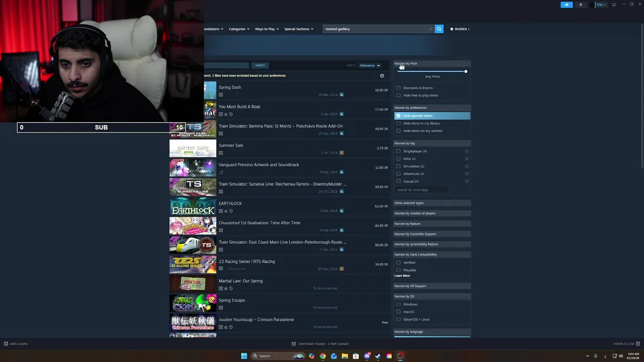
Task: Open Microsoft Store from taskbar
Action: 356,356
